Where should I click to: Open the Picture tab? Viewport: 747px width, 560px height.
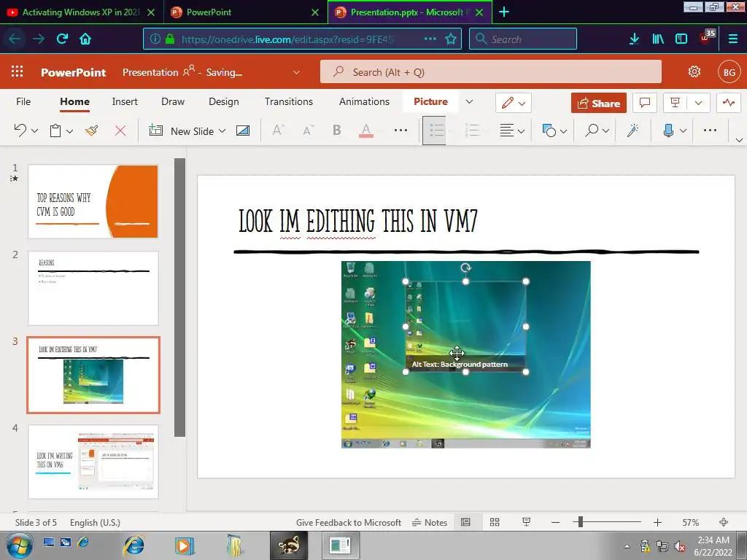430,101
